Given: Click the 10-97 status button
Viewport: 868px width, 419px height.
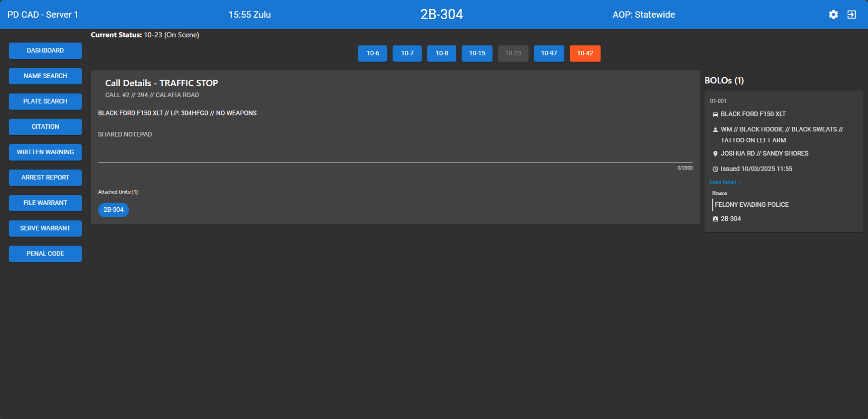Looking at the screenshot, I should pyautogui.click(x=549, y=53).
